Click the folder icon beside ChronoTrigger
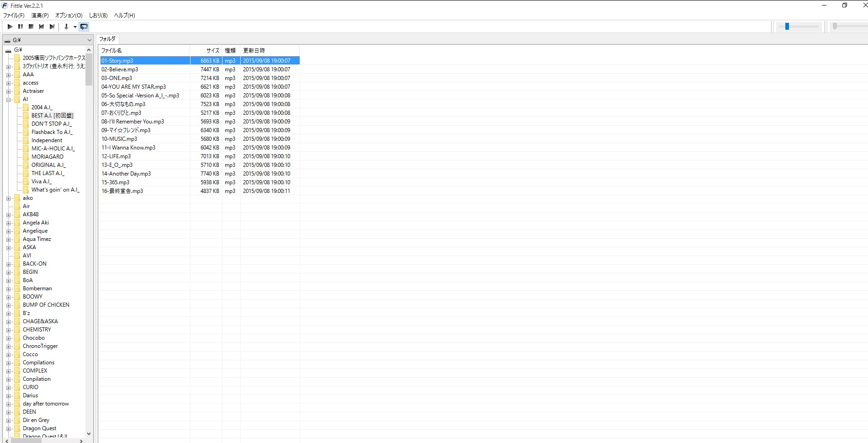The height and width of the screenshot is (443, 868). click(x=17, y=346)
